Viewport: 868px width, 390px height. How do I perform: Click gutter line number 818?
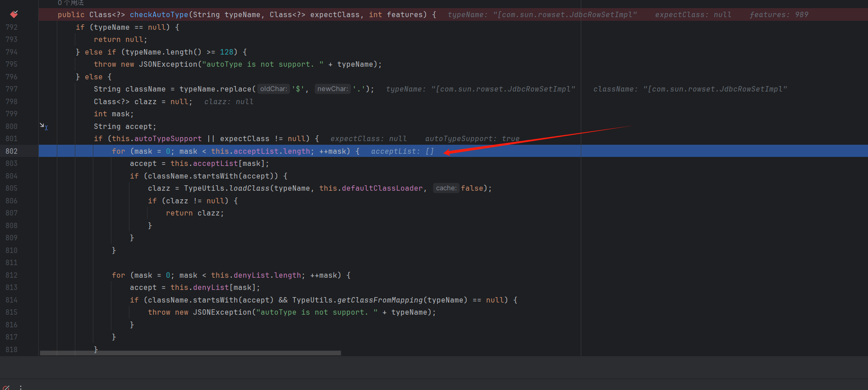pyautogui.click(x=12, y=349)
